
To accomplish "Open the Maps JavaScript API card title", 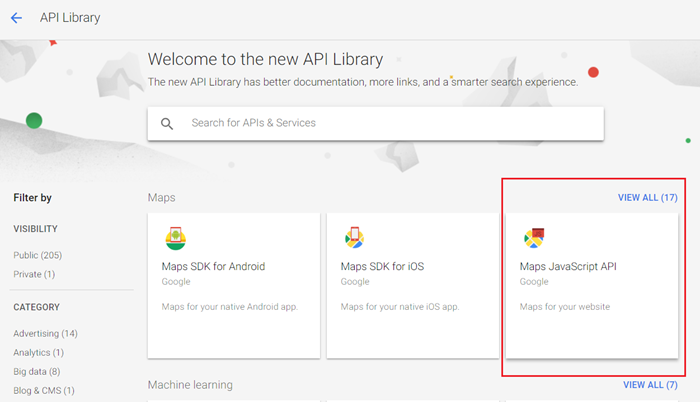I will click(x=568, y=267).
